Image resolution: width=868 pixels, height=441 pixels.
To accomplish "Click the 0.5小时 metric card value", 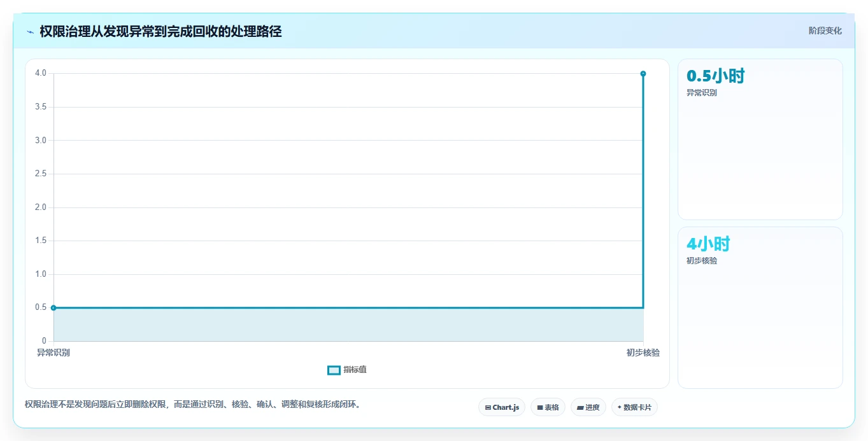I will 716,76.
